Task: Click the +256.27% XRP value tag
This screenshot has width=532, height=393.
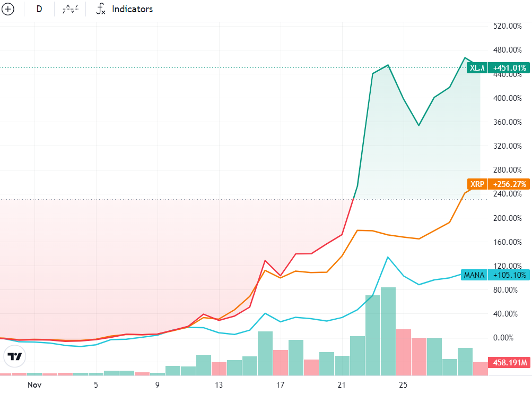Action: [x=509, y=184]
